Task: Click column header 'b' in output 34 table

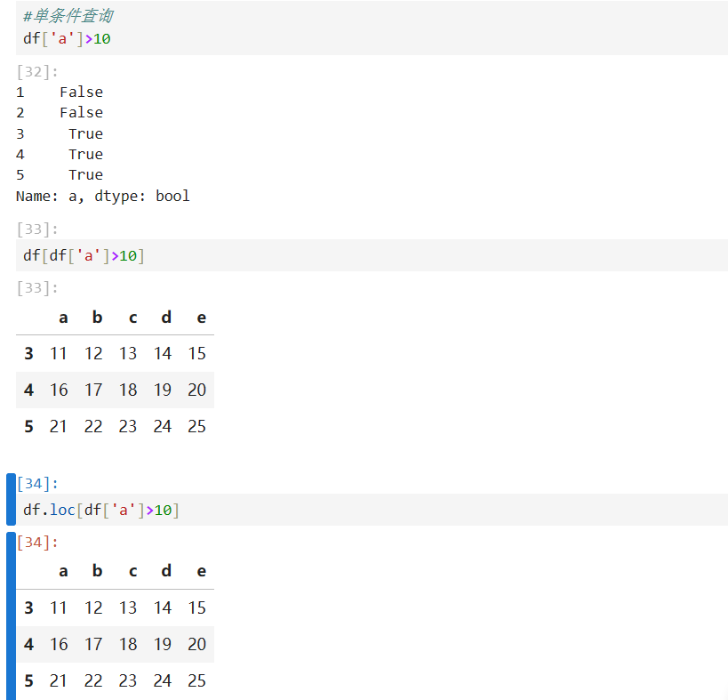Action: (97, 571)
